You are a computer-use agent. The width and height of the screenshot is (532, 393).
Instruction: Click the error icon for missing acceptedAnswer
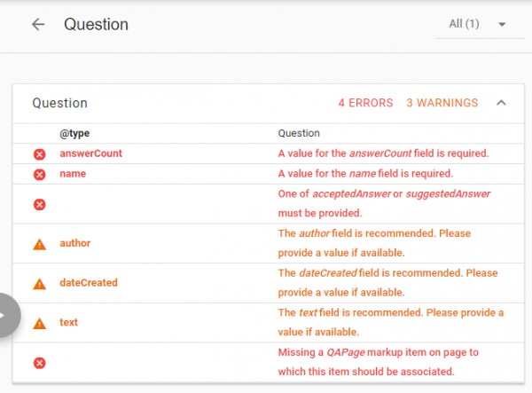pyautogui.click(x=39, y=204)
